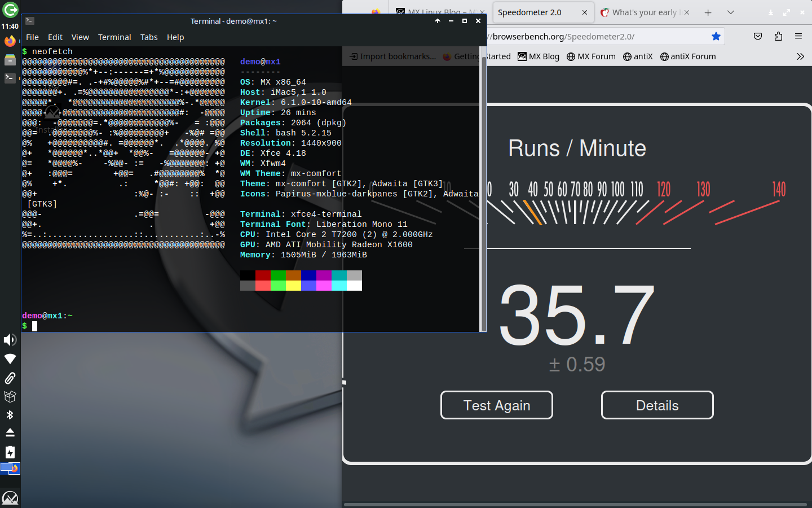Click the green logout icon in the panel
812x508 pixels.
(10, 10)
